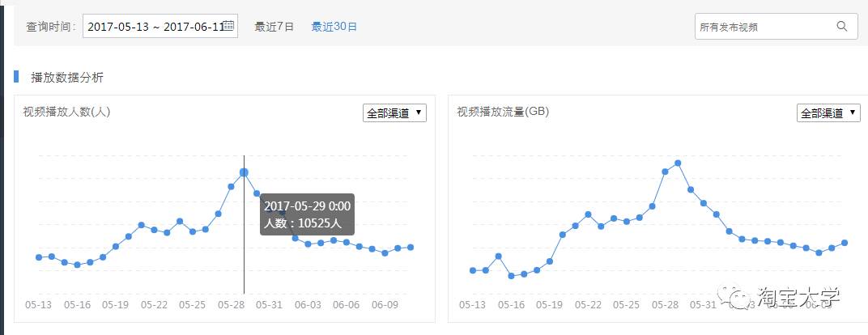The width and height of the screenshot is (868, 335).
Task: Select the 最近30日 quick range
Action: (334, 27)
